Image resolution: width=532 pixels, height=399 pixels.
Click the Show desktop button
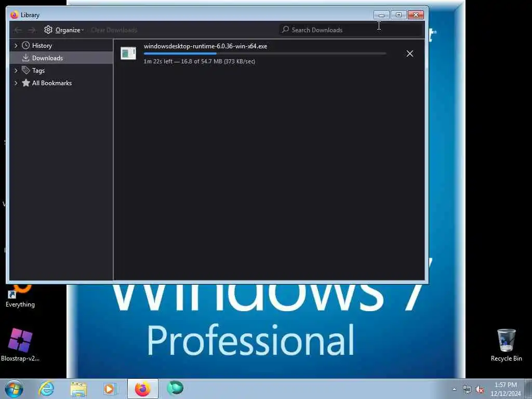coord(528,389)
